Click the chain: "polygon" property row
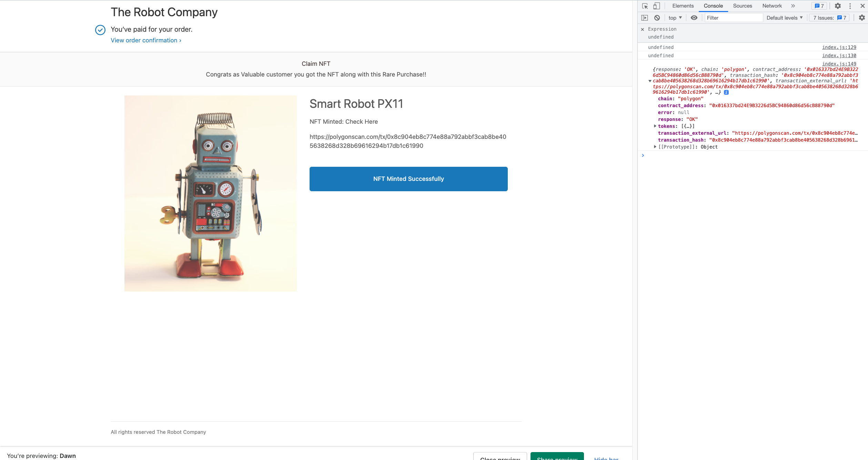This screenshot has width=868, height=460. pyautogui.click(x=680, y=99)
